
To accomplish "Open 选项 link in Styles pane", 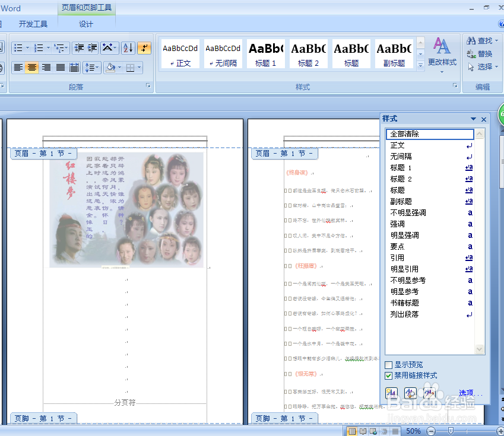I will click(x=471, y=393).
